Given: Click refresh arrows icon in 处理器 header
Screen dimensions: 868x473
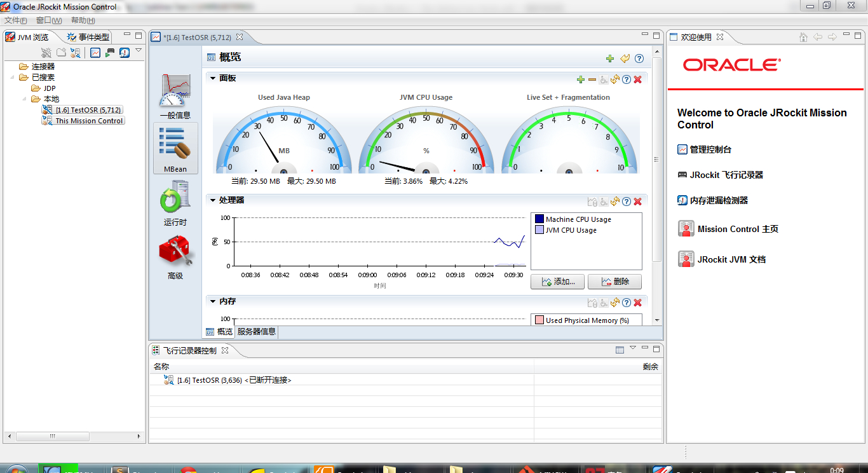Looking at the screenshot, I should pyautogui.click(x=614, y=202).
